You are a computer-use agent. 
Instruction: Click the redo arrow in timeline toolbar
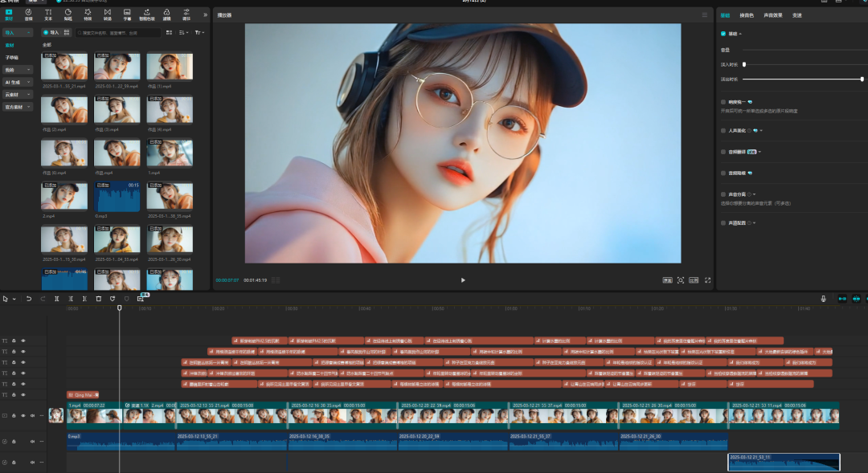43,299
